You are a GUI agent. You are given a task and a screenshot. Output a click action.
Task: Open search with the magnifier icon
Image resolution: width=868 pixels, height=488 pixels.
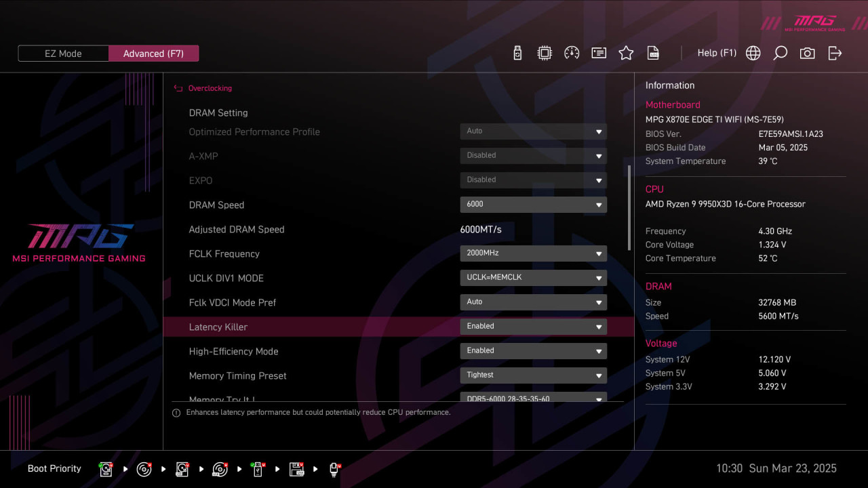click(x=781, y=53)
